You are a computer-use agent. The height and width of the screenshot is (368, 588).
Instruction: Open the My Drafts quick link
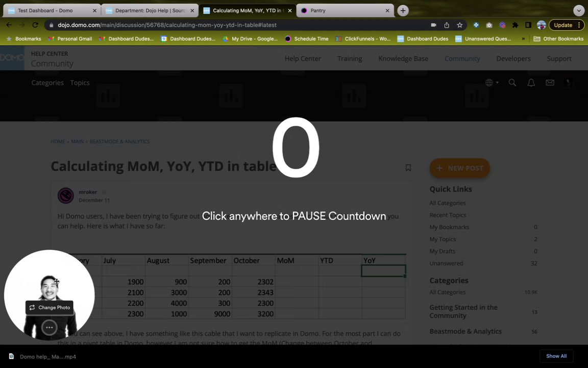tap(442, 251)
